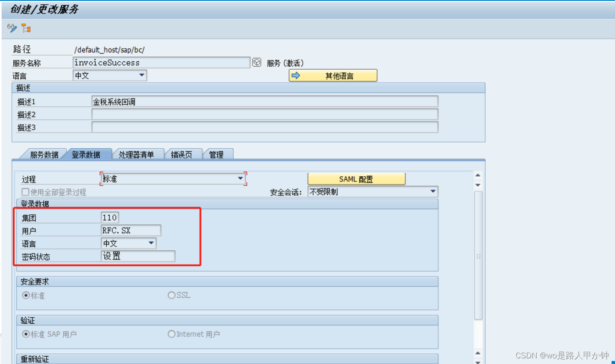Image resolution: width=615 pixels, height=364 pixels.
Task: Open the 过程 dropdown showing 标准
Action: tap(240, 178)
